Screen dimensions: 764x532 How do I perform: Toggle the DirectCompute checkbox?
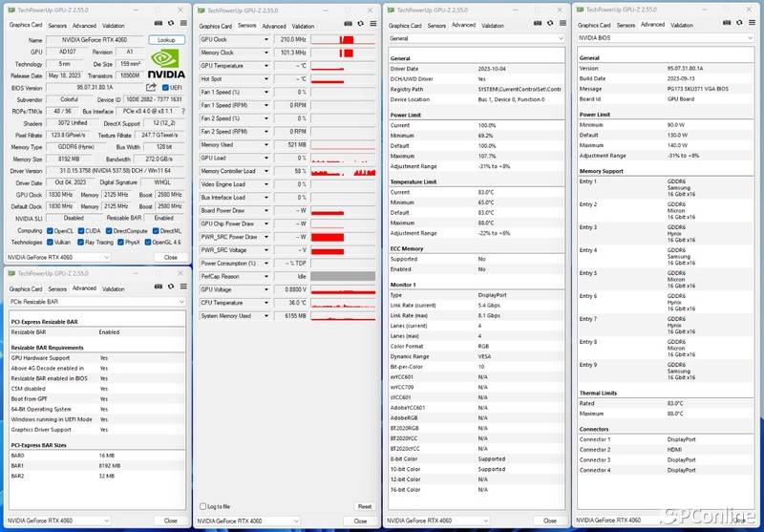coord(109,231)
